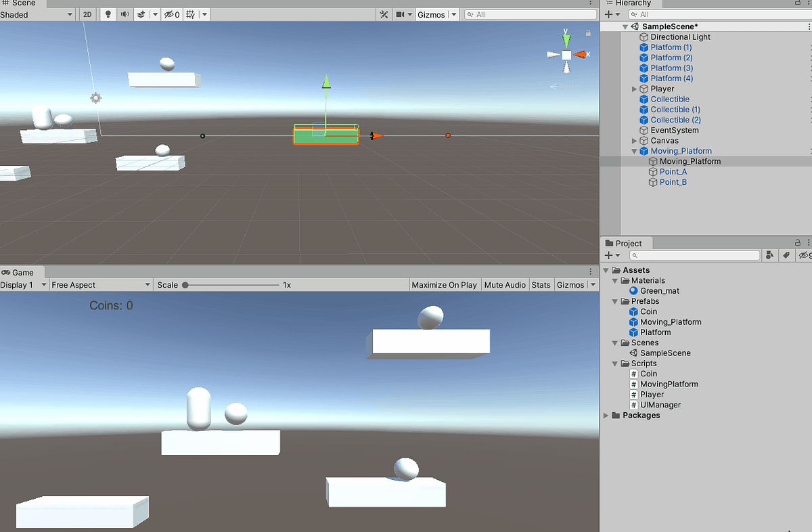Enable Maximize On Play in Game view
Screen dimensions: 812x532
[445, 284]
